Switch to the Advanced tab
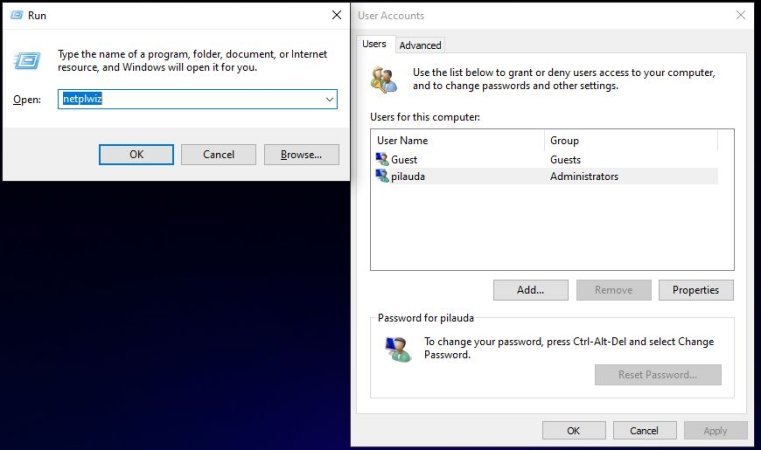 pyautogui.click(x=420, y=45)
